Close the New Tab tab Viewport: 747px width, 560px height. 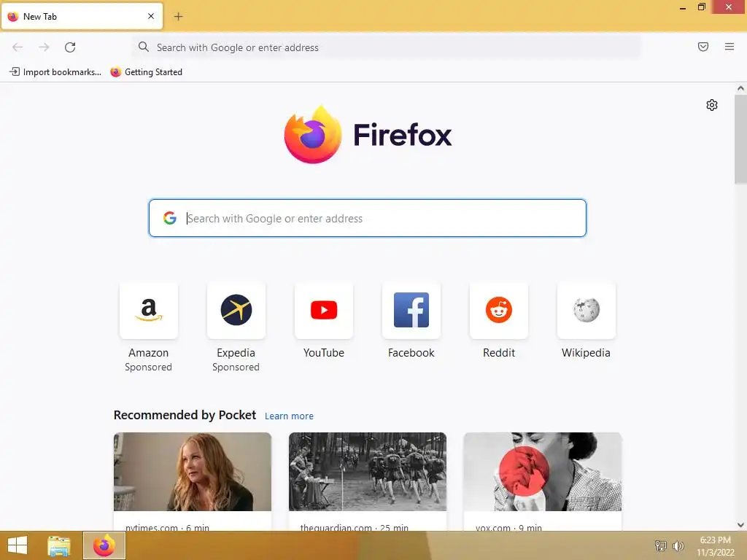151,16
